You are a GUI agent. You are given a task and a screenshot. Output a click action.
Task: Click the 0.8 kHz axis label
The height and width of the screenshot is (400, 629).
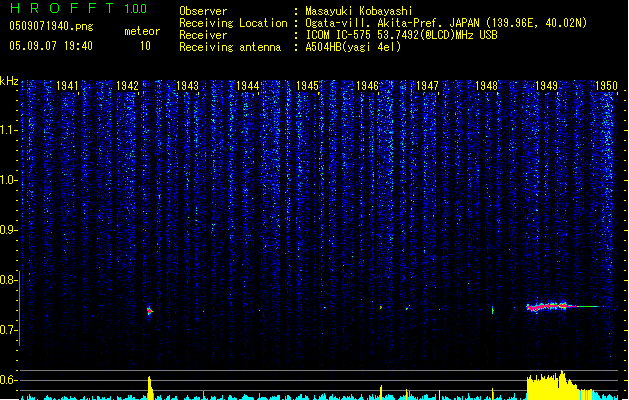[9, 280]
